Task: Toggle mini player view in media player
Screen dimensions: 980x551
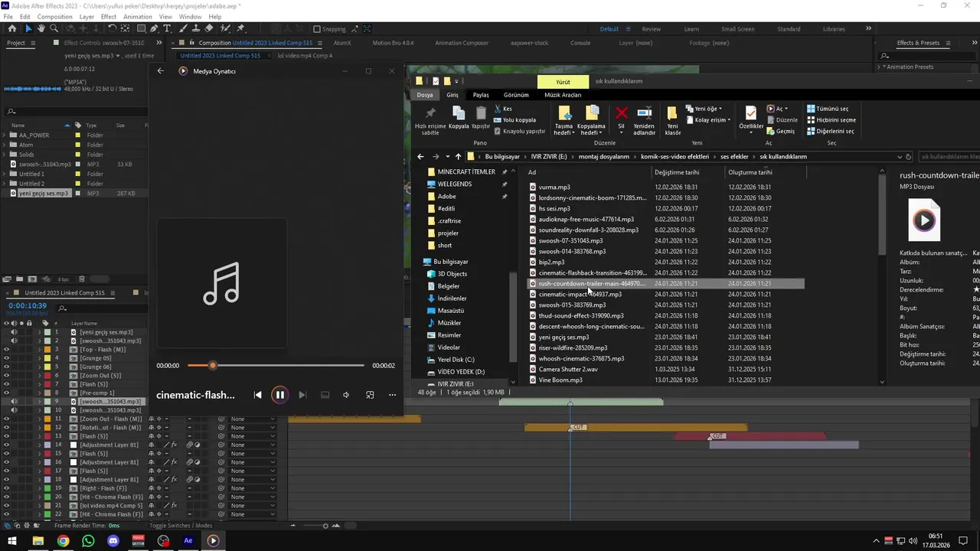Action: [370, 395]
